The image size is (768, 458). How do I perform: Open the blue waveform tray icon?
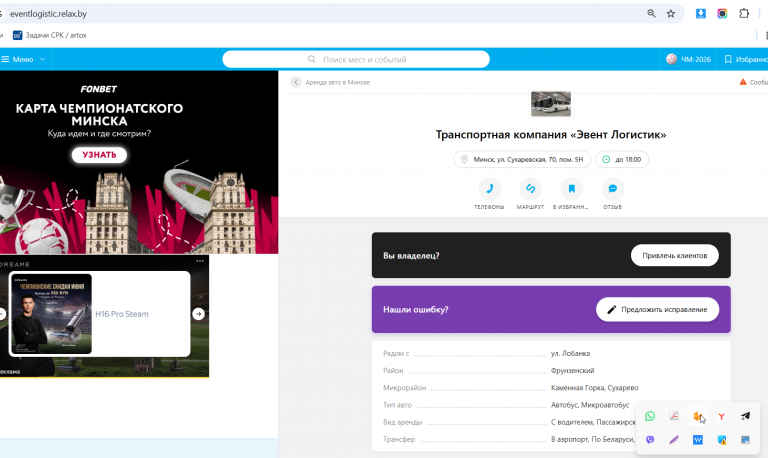tap(698, 440)
